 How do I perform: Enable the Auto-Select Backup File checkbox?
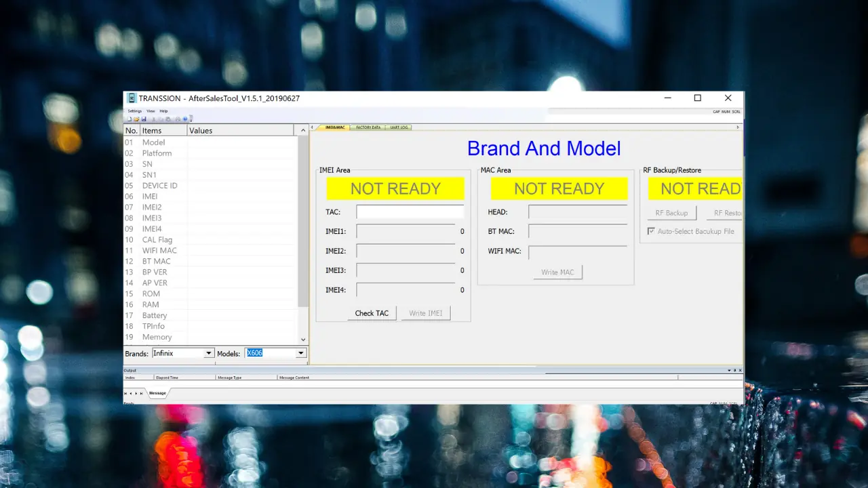tap(651, 231)
